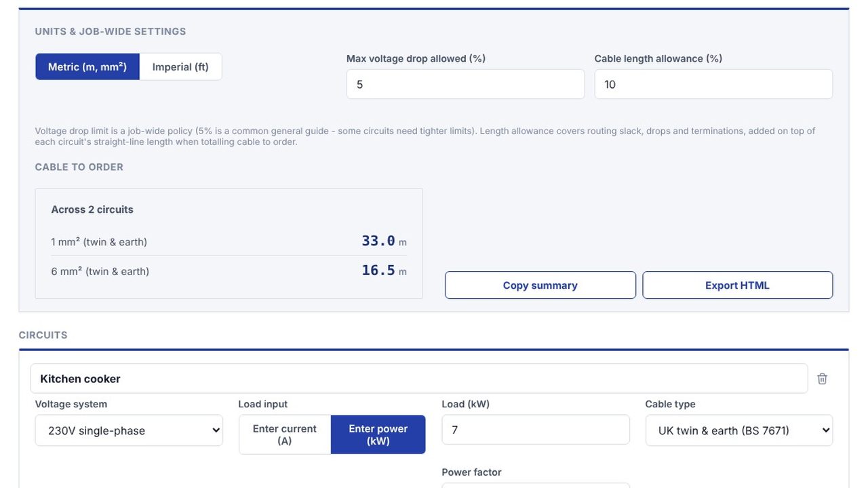The height and width of the screenshot is (488, 868).
Task: Click the Load (kW) input field
Action: coord(536,430)
